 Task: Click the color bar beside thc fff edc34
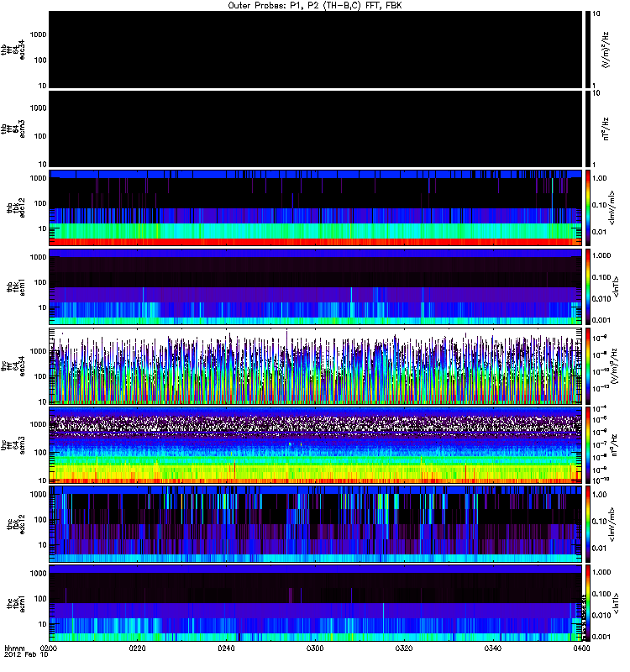[x=589, y=365]
